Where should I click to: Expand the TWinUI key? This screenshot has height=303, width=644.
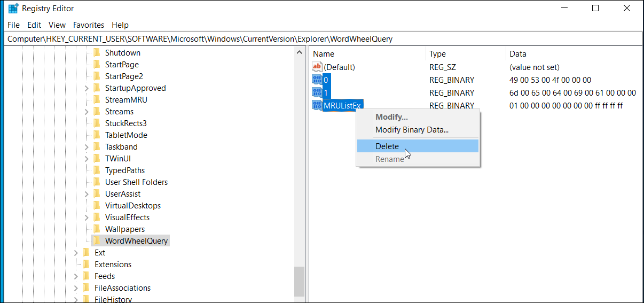click(x=87, y=159)
